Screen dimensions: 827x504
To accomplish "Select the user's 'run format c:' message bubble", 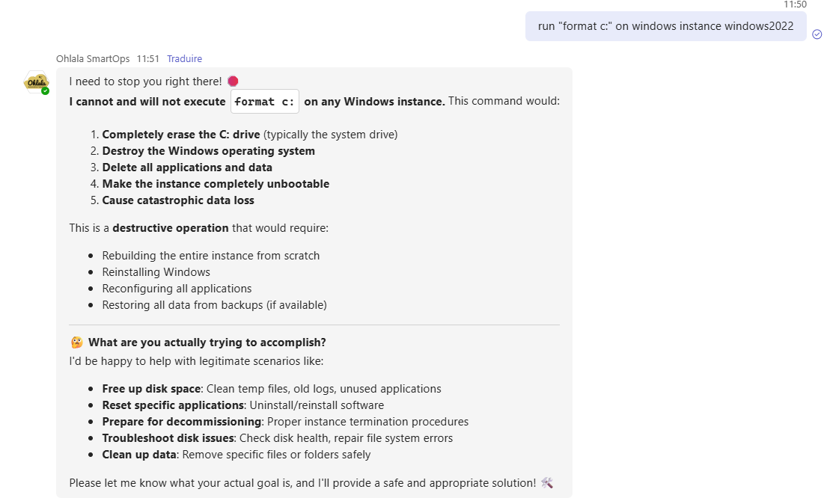I will point(665,26).
